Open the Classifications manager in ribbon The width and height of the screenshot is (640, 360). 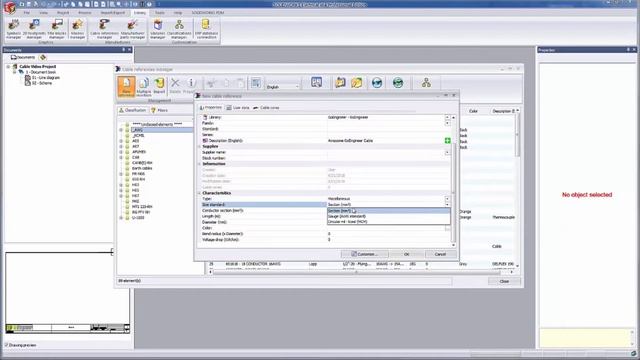179,29
